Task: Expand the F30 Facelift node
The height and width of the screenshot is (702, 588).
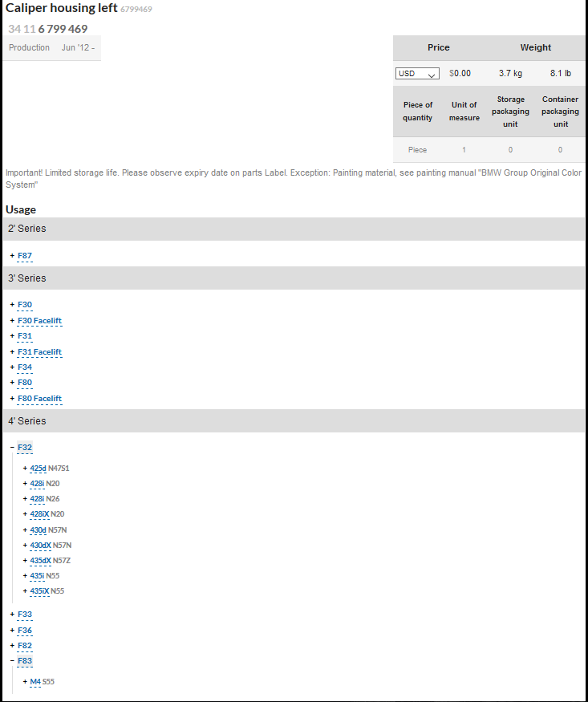Action: [x=12, y=321]
